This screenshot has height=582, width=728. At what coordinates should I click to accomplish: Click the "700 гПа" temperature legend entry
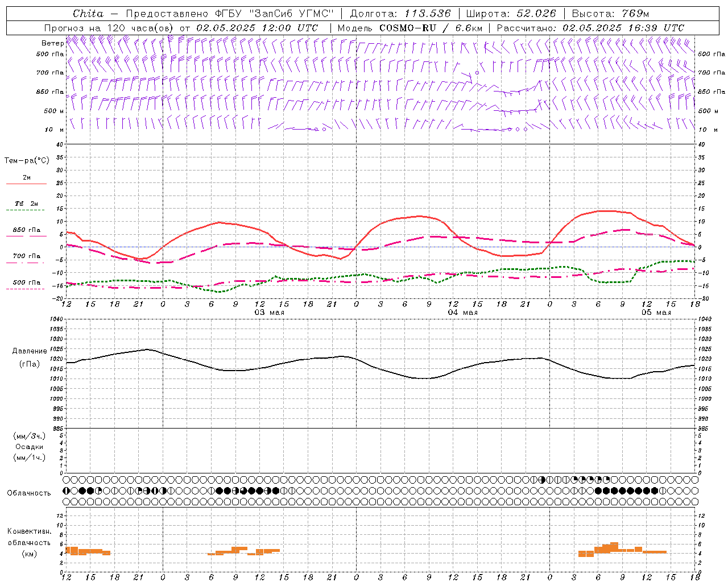click(x=26, y=256)
